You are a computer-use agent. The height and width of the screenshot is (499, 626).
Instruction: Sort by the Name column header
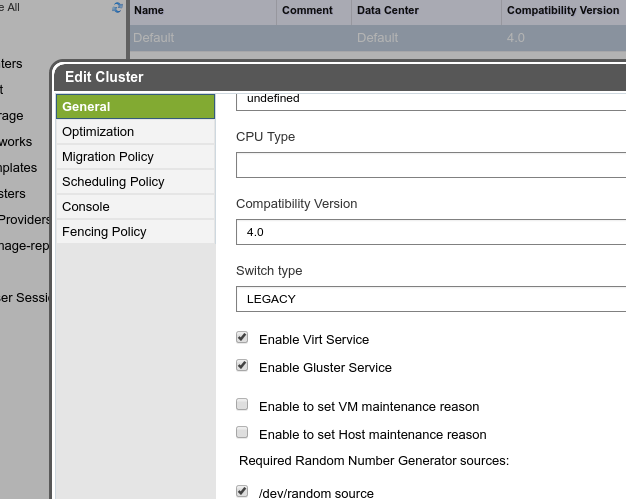(201, 11)
